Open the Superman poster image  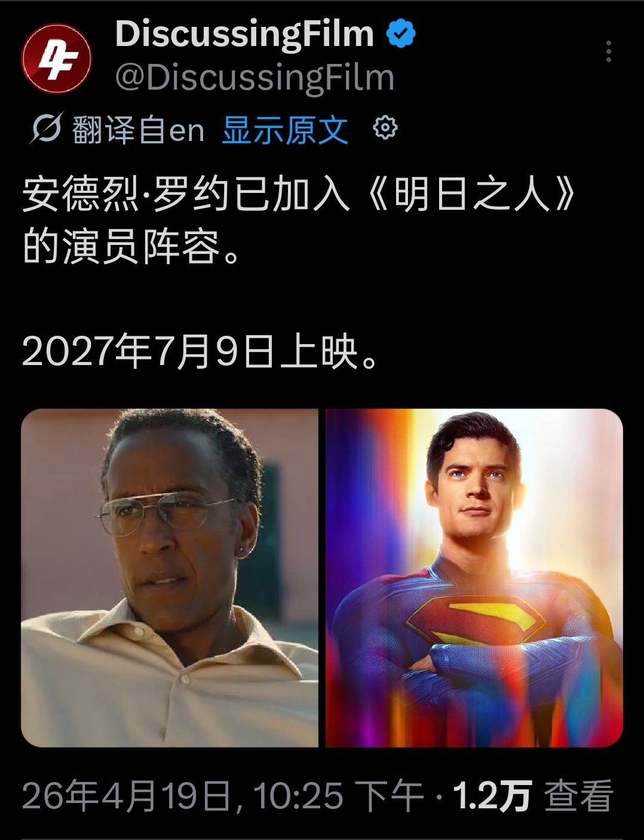(x=474, y=578)
